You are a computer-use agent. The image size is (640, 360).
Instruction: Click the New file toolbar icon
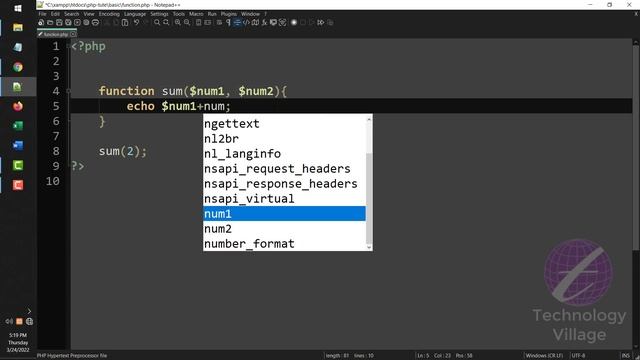[41, 22]
